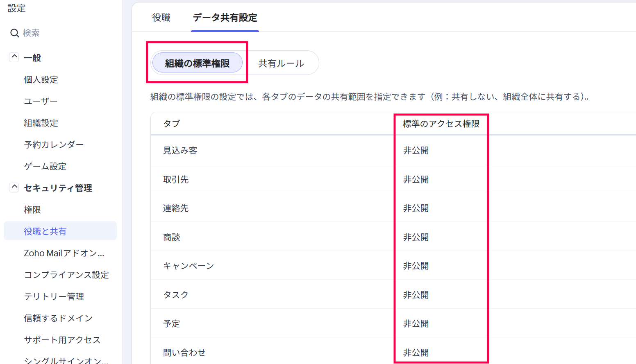Open 個人設定 in the sidebar
The height and width of the screenshot is (364, 636).
[x=41, y=79]
